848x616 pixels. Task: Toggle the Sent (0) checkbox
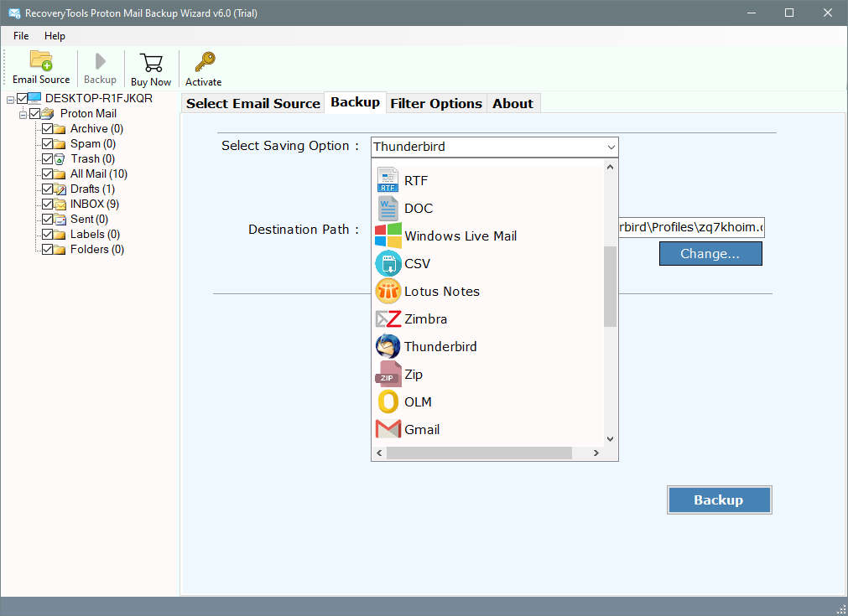click(x=48, y=220)
